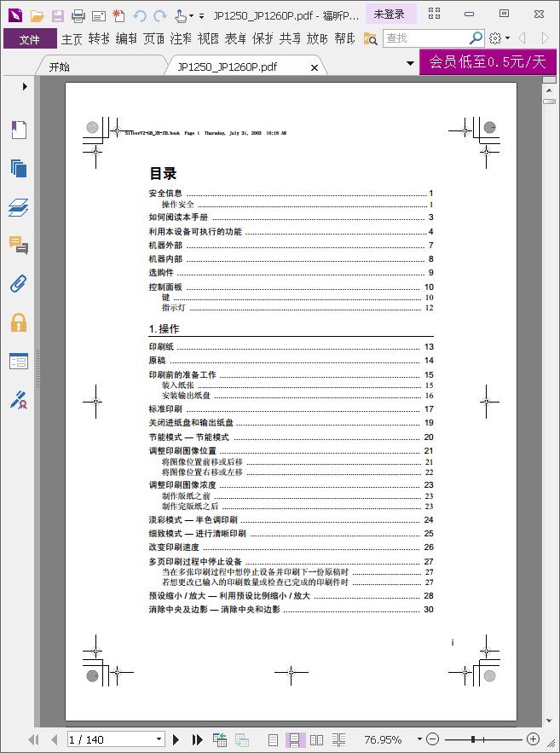
Task: Select the Hand tool
Action: [x=181, y=16]
